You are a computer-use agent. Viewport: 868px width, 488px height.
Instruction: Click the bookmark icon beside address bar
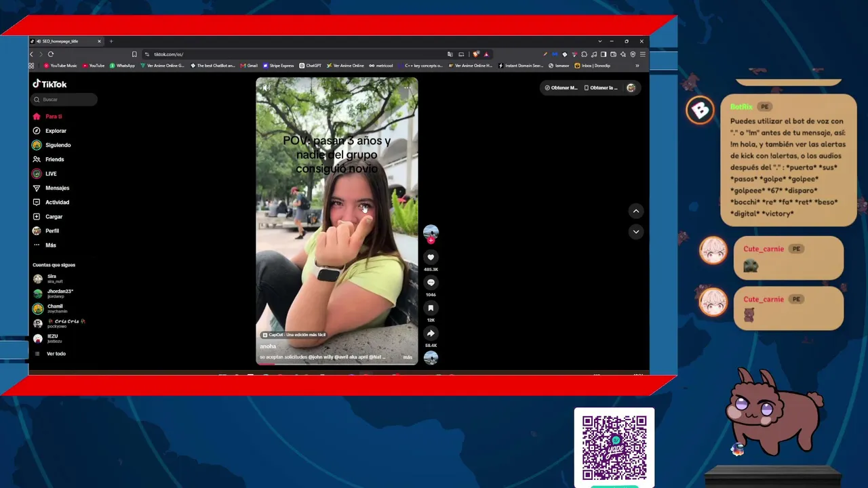tap(134, 54)
